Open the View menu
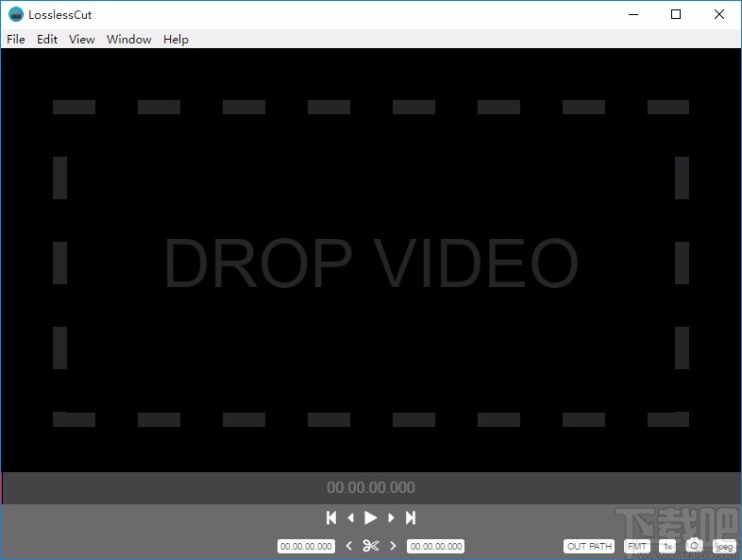This screenshot has height=560, width=742. click(82, 40)
